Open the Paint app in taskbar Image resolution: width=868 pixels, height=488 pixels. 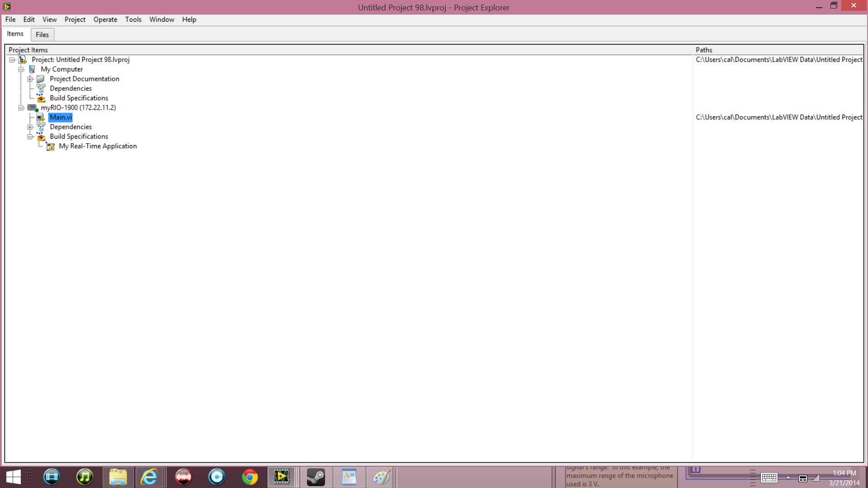point(382,477)
